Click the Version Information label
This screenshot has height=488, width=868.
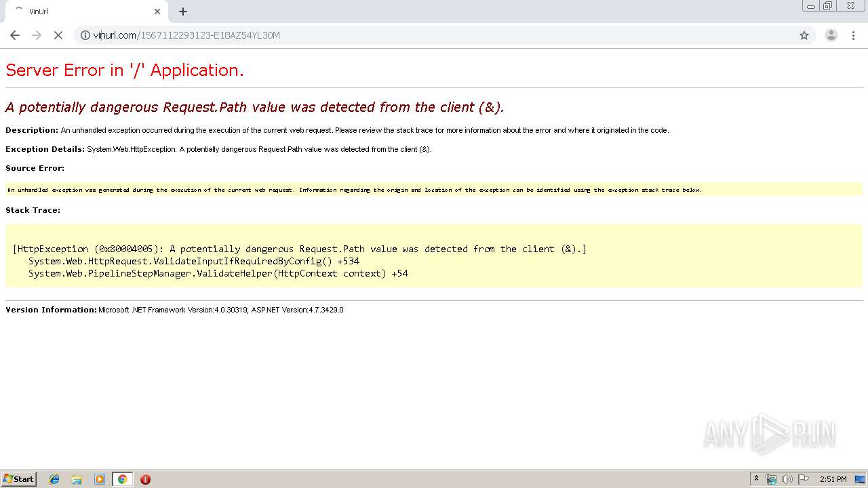coord(52,310)
